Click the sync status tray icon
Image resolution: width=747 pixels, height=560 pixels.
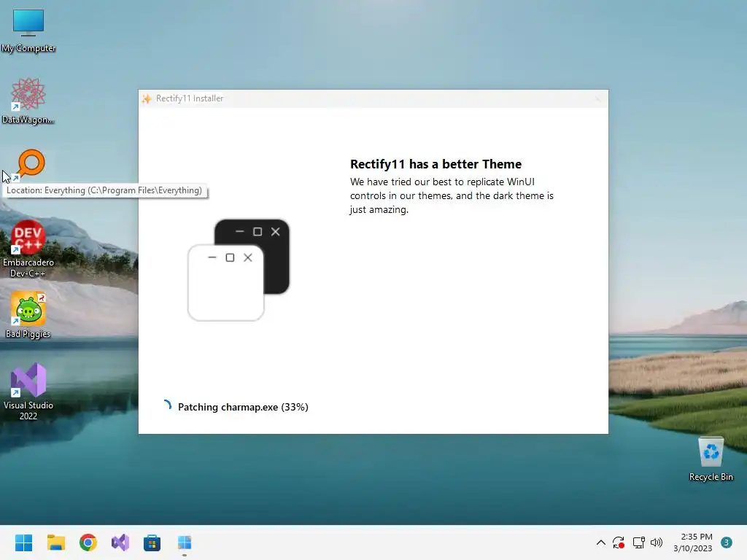pos(619,542)
